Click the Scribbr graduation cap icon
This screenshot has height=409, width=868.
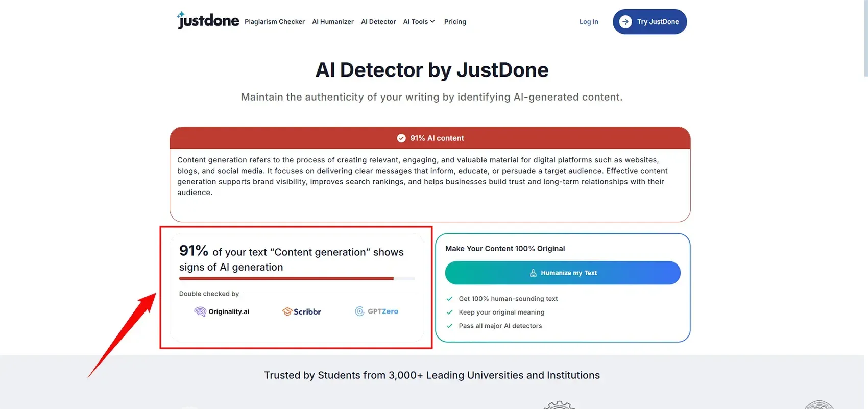pyautogui.click(x=287, y=311)
